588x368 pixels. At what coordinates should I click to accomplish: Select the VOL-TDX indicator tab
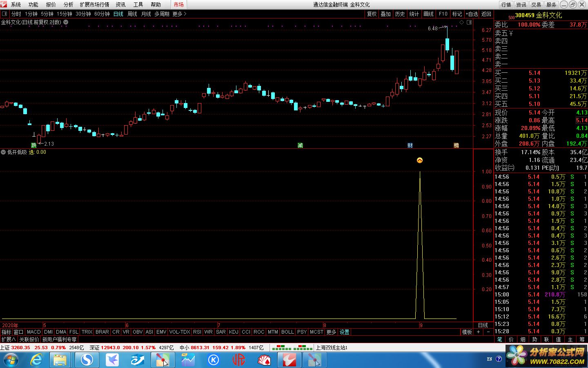tap(179, 332)
